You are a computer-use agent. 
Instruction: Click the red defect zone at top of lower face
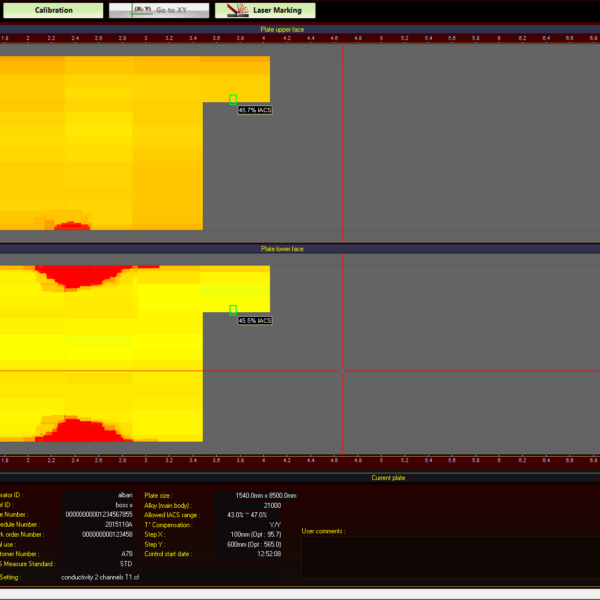[80, 276]
